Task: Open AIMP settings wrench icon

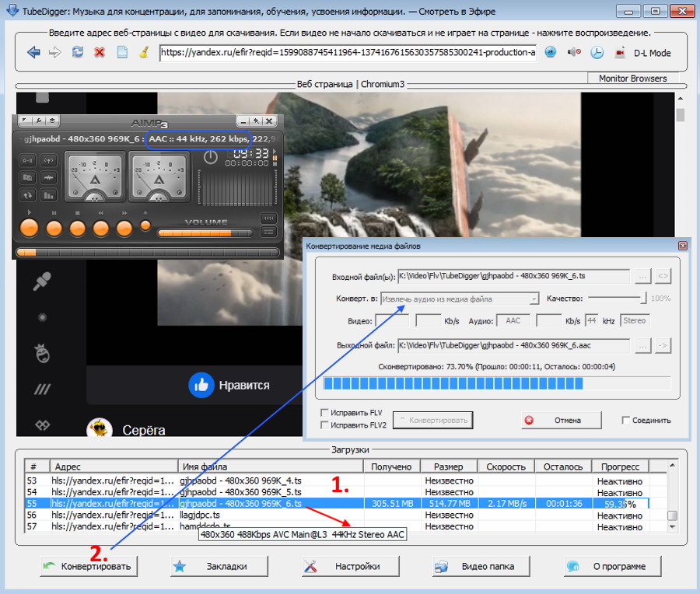Action: coord(39,121)
